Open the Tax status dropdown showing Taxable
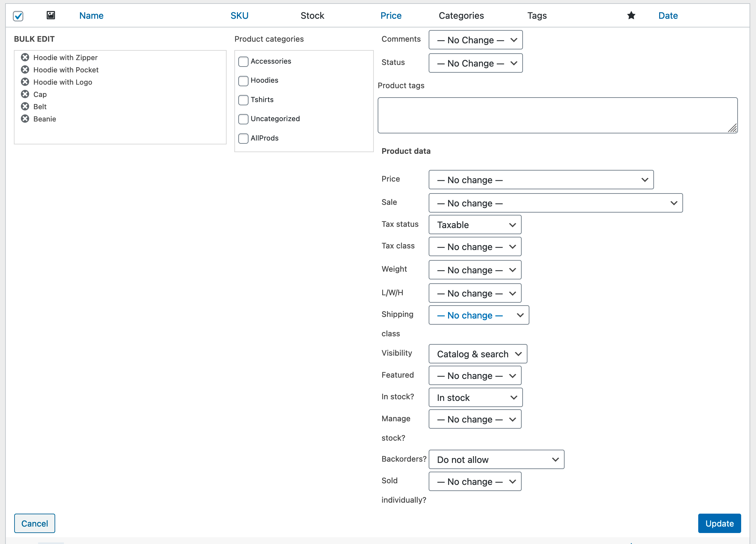This screenshot has width=756, height=544. click(x=475, y=225)
